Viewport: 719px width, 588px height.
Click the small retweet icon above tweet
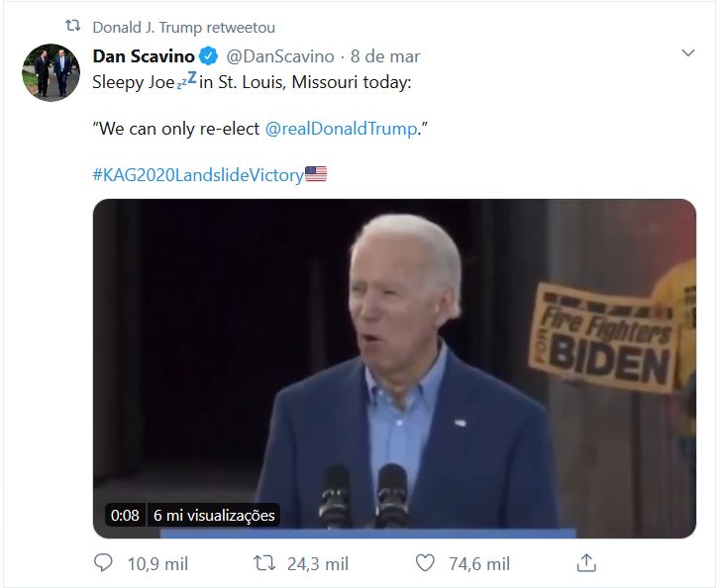(x=72, y=27)
